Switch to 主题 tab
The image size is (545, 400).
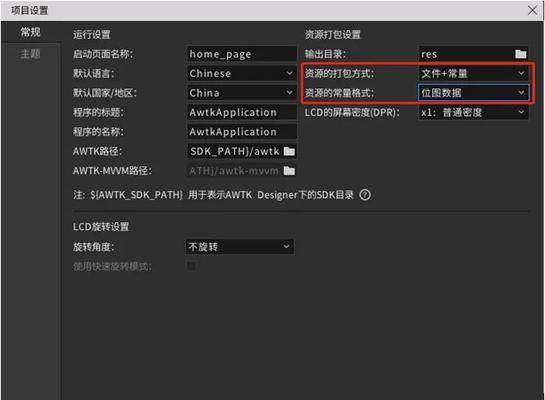pos(31,54)
